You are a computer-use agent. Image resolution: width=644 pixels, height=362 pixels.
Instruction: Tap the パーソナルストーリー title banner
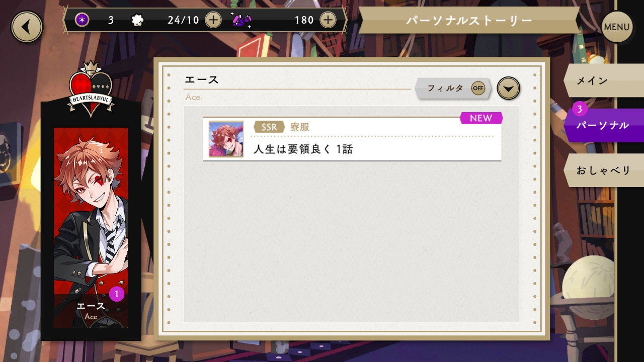(469, 21)
